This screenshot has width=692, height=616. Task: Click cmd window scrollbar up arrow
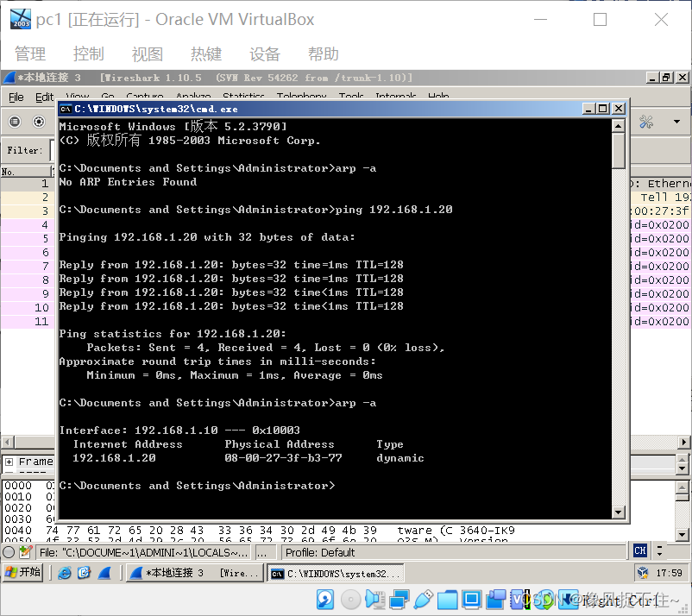(x=619, y=127)
